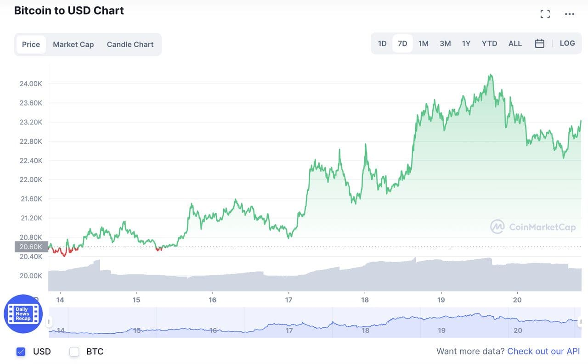588x364 pixels.
Task: Select the 1M time range
Action: [423, 44]
